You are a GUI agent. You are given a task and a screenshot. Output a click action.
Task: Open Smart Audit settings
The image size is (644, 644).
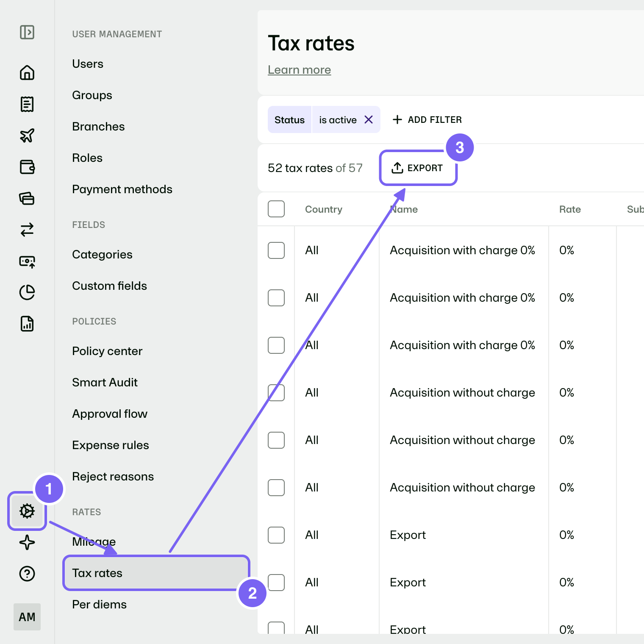click(x=105, y=382)
